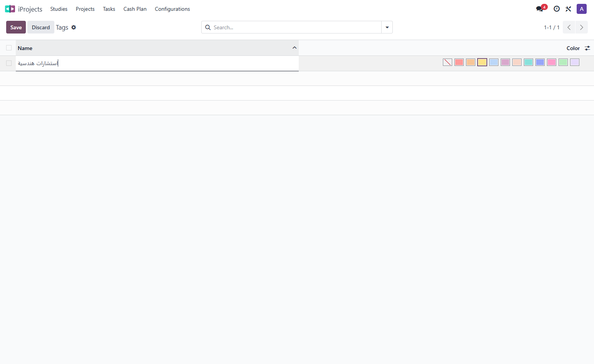Viewport: 594px width, 364px height.
Task: Open the Studies menu
Action: point(59,9)
